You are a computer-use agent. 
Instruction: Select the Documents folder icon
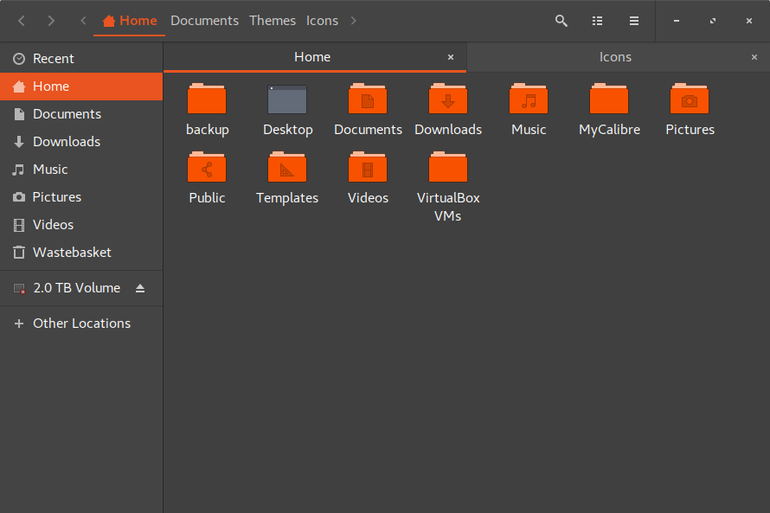[368, 99]
